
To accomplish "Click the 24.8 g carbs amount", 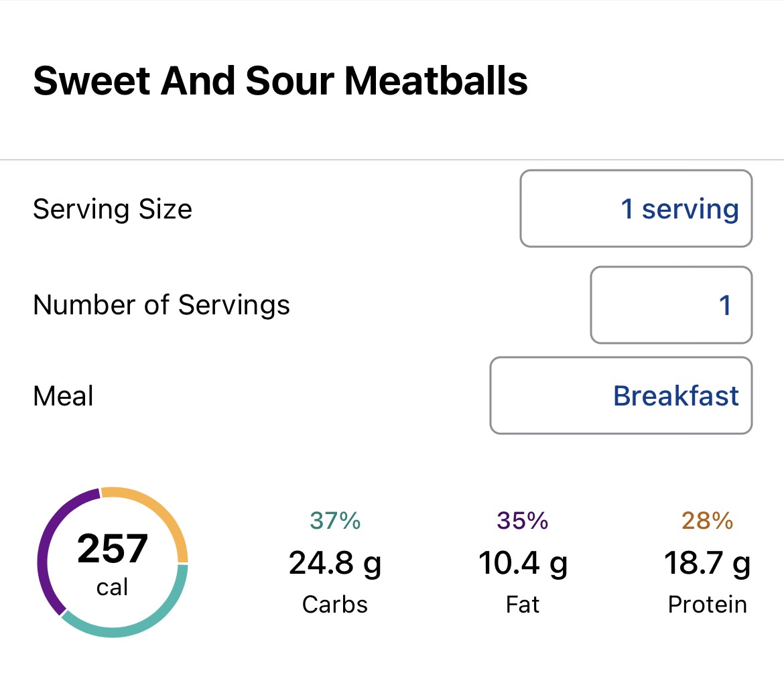I will coord(335,563).
